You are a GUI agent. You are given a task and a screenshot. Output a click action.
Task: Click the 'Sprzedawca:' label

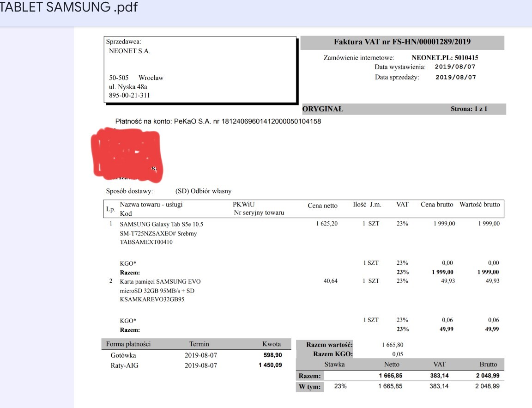click(x=123, y=42)
